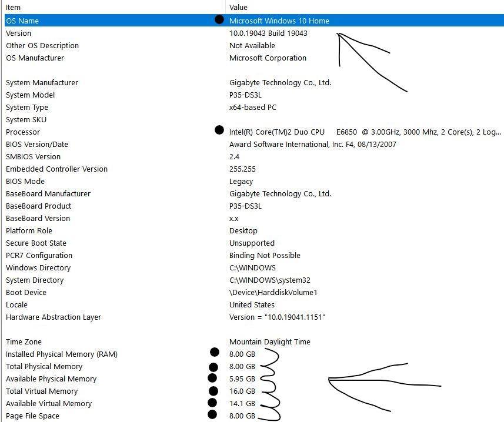Select the Time Zone row

(24, 341)
